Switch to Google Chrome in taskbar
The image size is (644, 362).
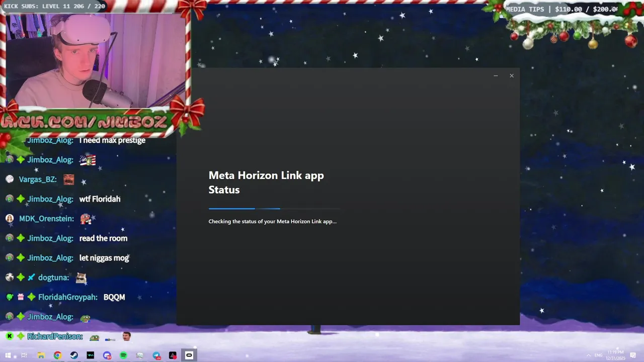57,355
